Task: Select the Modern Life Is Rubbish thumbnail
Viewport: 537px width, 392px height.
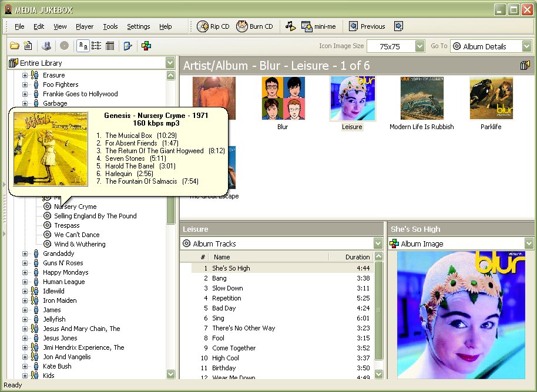Action: (x=422, y=98)
